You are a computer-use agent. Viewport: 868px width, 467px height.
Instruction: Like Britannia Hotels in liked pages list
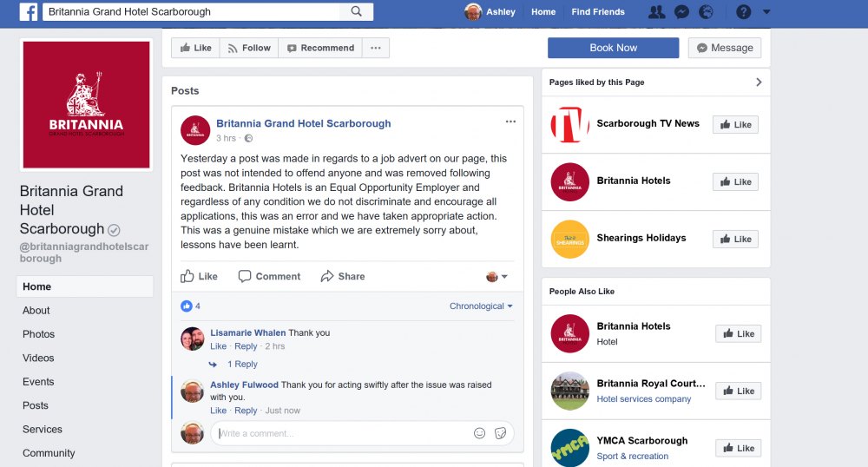[735, 181]
